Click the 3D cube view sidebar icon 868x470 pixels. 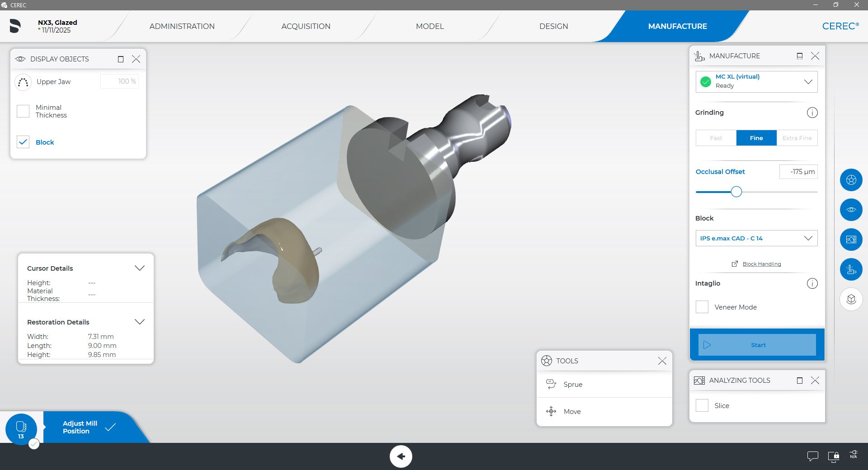pyautogui.click(x=851, y=299)
